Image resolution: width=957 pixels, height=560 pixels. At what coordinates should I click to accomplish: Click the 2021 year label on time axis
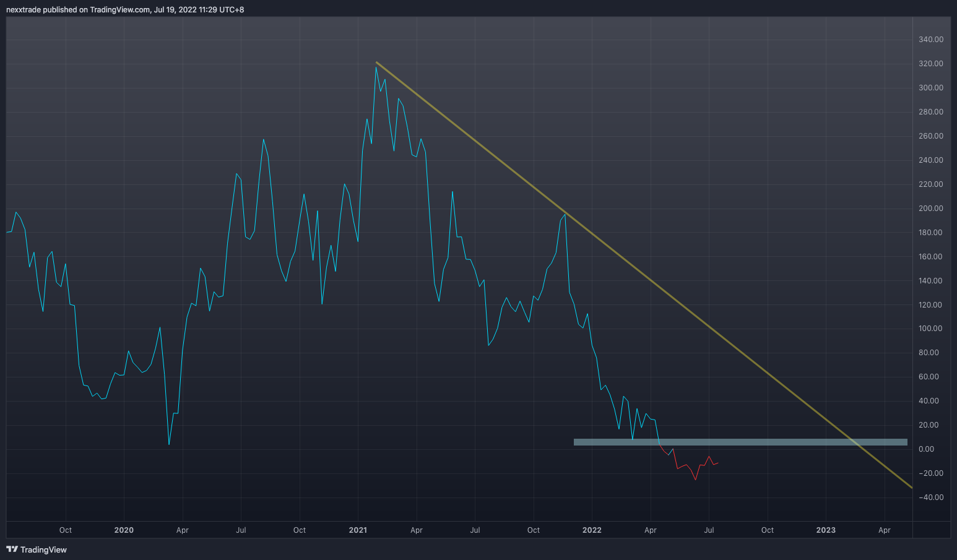[358, 530]
